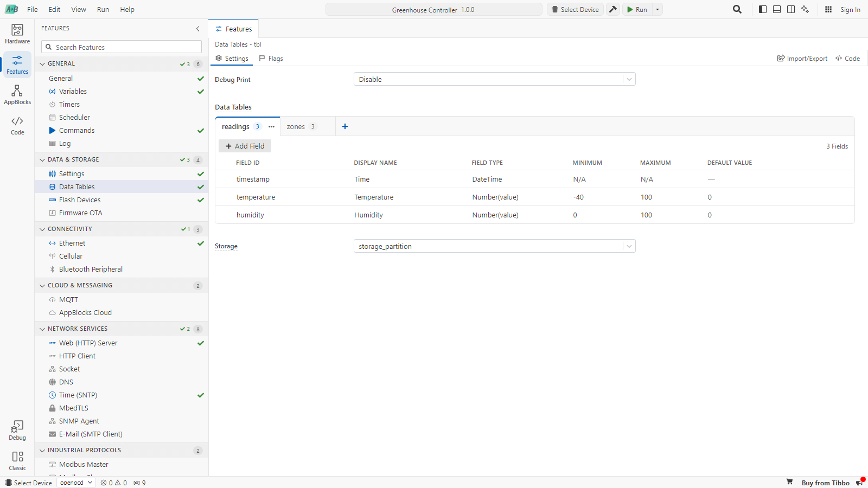The image size is (868, 488).
Task: Toggle the Variables feature checkmark
Action: (x=201, y=92)
